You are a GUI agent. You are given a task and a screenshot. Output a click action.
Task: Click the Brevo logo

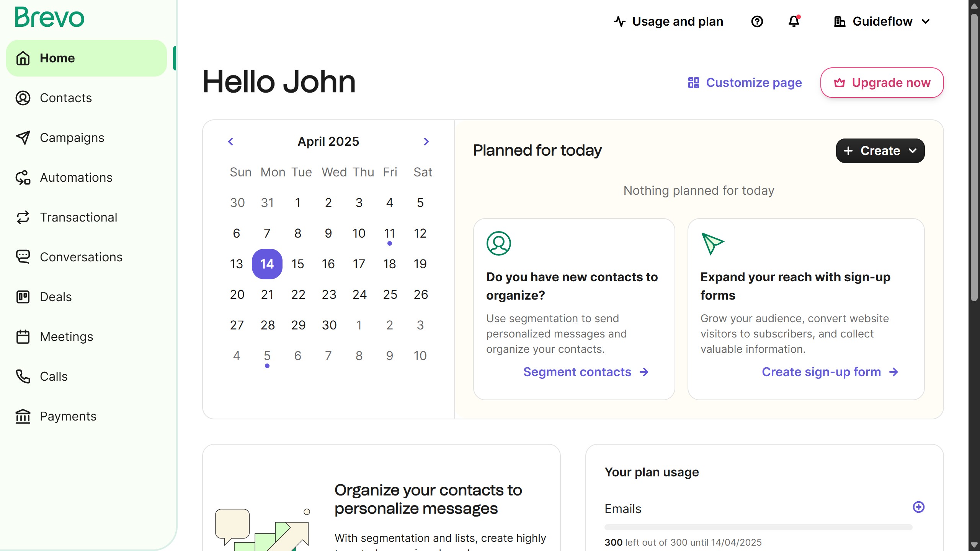coord(50,18)
